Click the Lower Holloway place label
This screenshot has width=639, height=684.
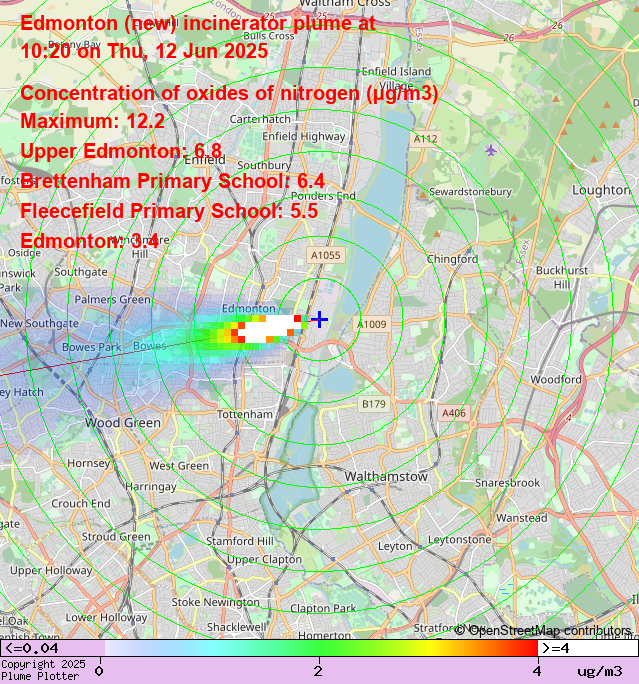tap(106, 617)
